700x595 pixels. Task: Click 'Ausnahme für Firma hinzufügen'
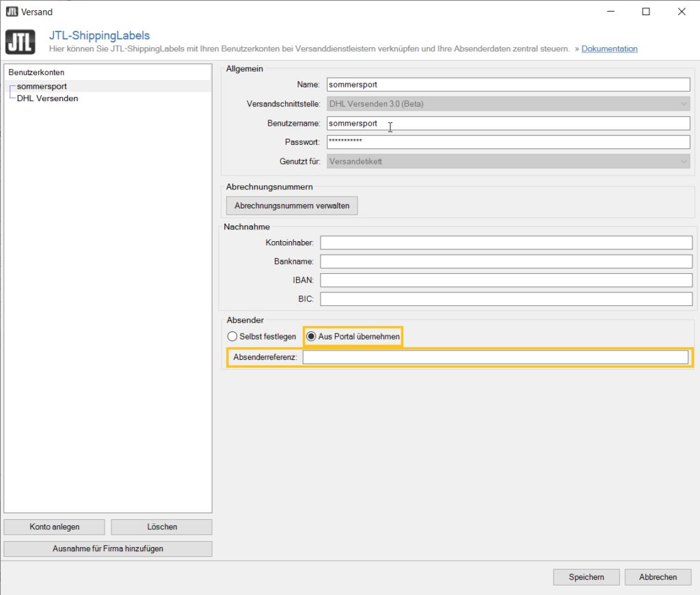click(108, 549)
